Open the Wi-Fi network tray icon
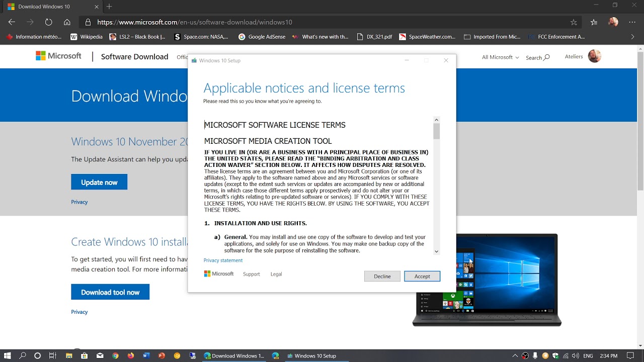The image size is (644, 362). pos(565,355)
